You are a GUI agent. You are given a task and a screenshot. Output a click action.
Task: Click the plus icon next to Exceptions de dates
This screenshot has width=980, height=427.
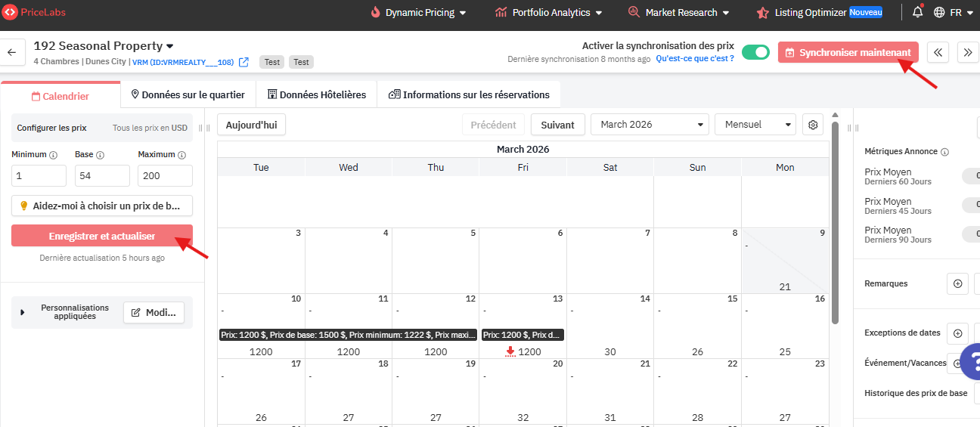[x=957, y=333]
